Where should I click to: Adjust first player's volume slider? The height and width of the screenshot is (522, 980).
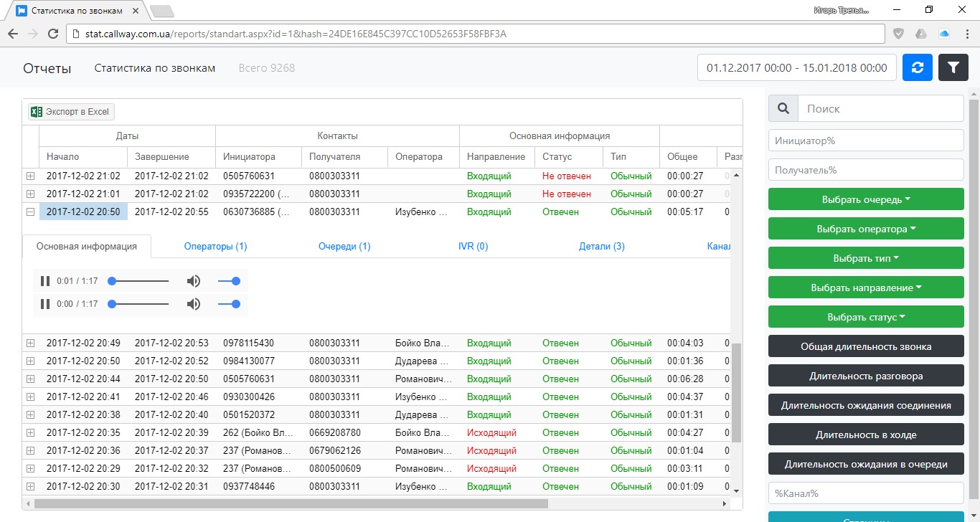click(229, 282)
